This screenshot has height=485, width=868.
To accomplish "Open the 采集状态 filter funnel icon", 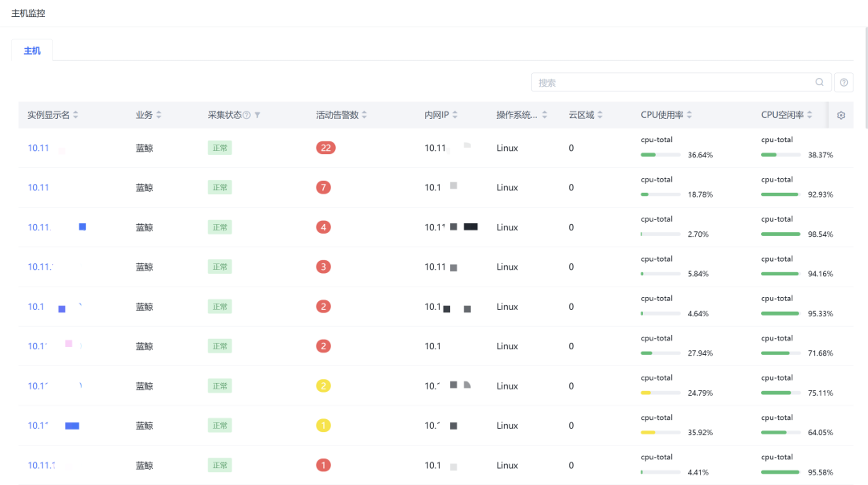I will [x=257, y=115].
